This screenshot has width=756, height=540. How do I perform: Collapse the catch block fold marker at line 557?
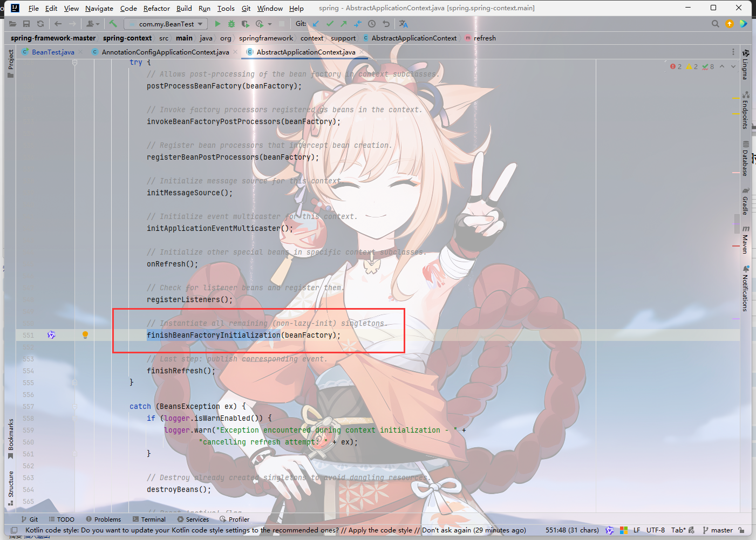click(x=75, y=406)
